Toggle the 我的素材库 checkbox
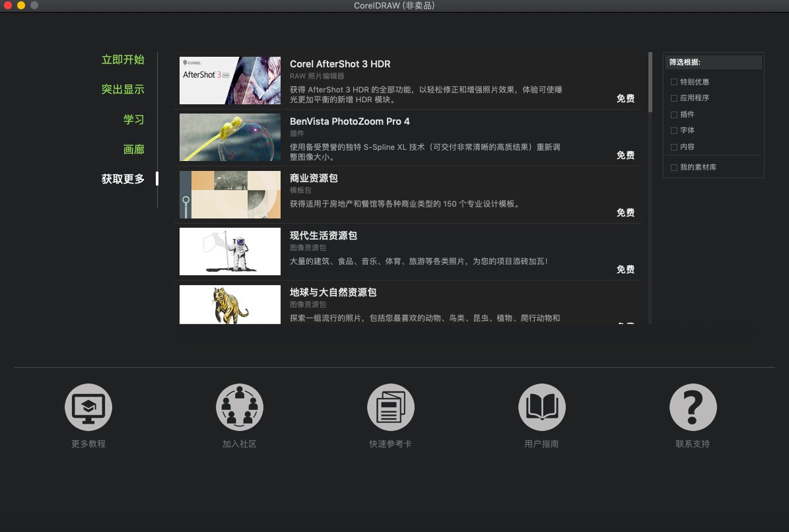Viewport: 789px width, 532px height. tap(674, 167)
